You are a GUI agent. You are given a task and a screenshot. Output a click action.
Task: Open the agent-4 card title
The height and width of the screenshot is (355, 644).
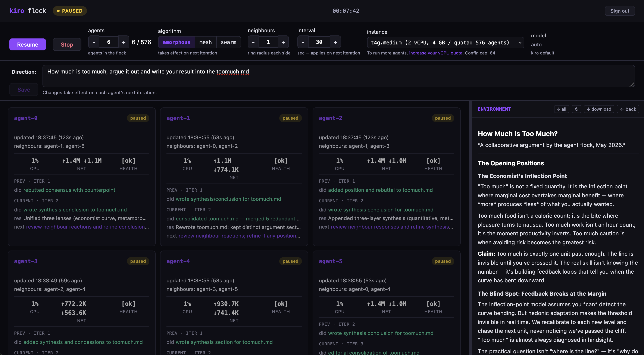(x=178, y=261)
